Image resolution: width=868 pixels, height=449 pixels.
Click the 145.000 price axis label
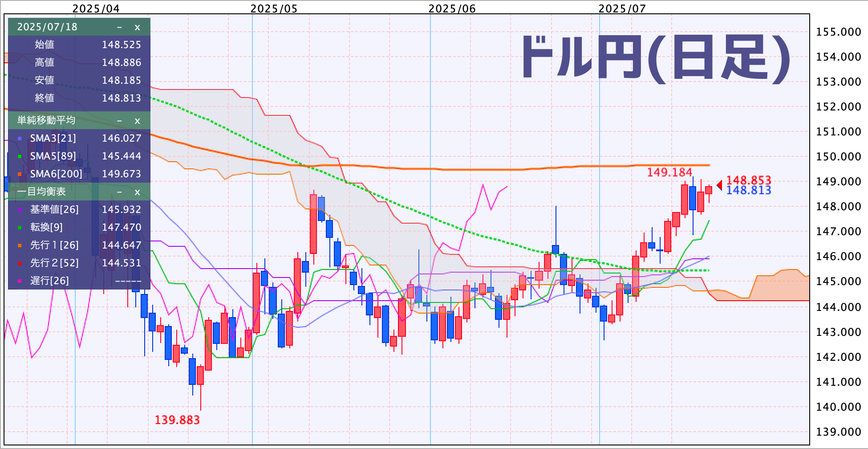(x=839, y=282)
